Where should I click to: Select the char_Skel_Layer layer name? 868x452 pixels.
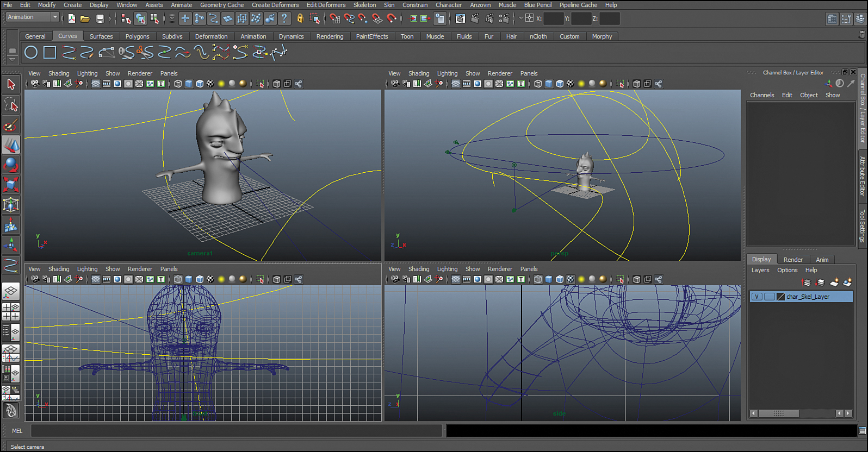pyautogui.click(x=808, y=297)
